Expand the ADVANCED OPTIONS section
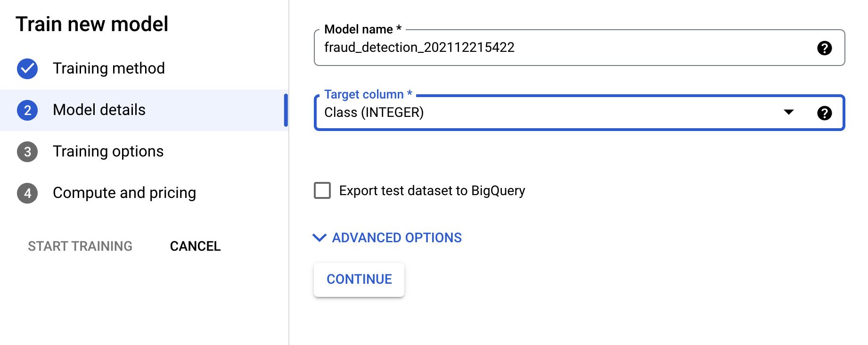Screen dimensions: 868x345 coord(397,238)
